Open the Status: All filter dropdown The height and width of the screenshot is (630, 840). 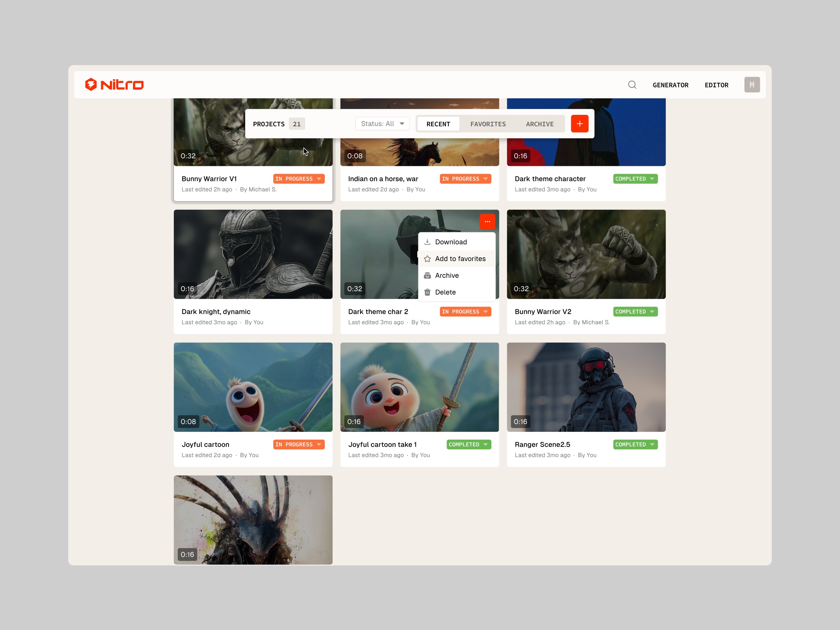(x=382, y=124)
